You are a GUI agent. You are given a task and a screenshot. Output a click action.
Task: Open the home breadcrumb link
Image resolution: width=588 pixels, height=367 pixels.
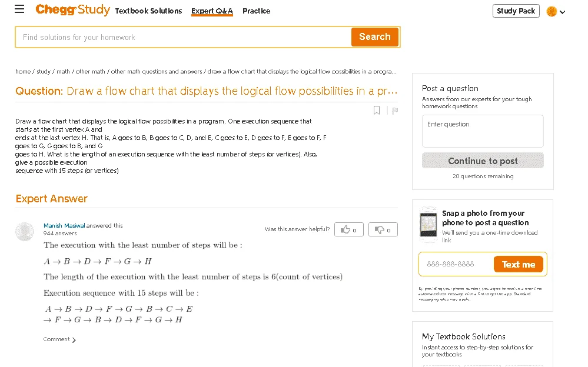coord(23,71)
